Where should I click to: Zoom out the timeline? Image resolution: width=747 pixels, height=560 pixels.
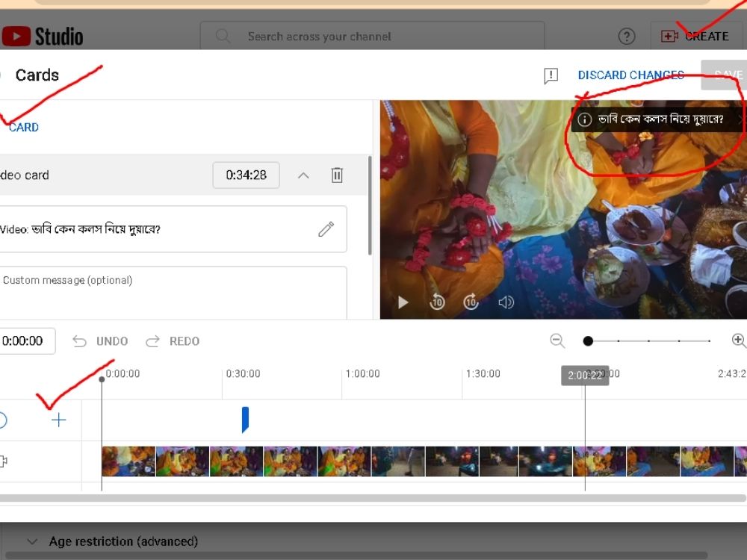[x=557, y=340]
